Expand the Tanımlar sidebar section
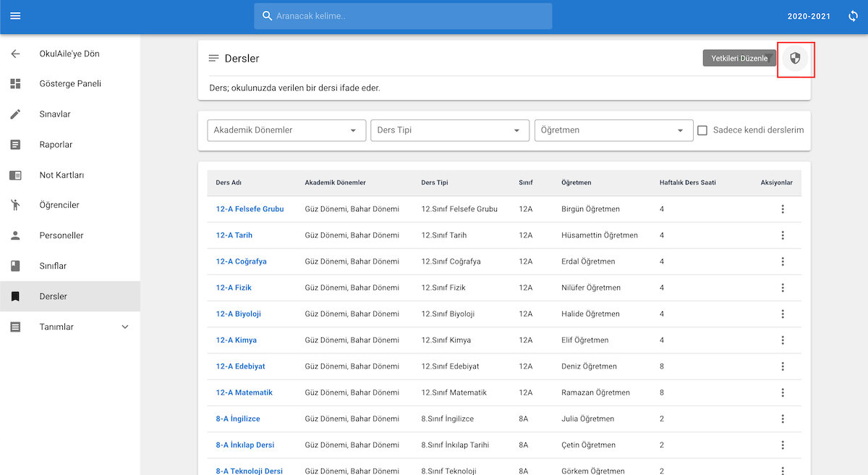Viewport: 868px width, 475px height. pos(70,327)
